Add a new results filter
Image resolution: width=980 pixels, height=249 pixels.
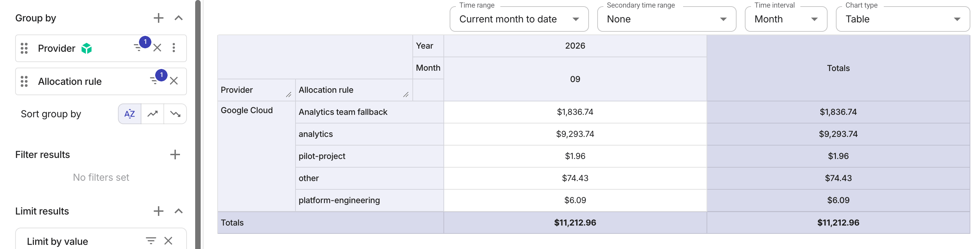click(x=175, y=155)
